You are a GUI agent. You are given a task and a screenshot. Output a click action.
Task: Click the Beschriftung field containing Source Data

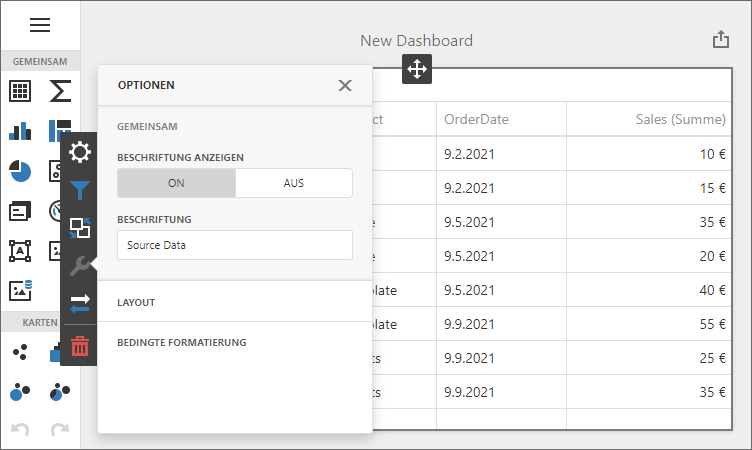pyautogui.click(x=235, y=245)
